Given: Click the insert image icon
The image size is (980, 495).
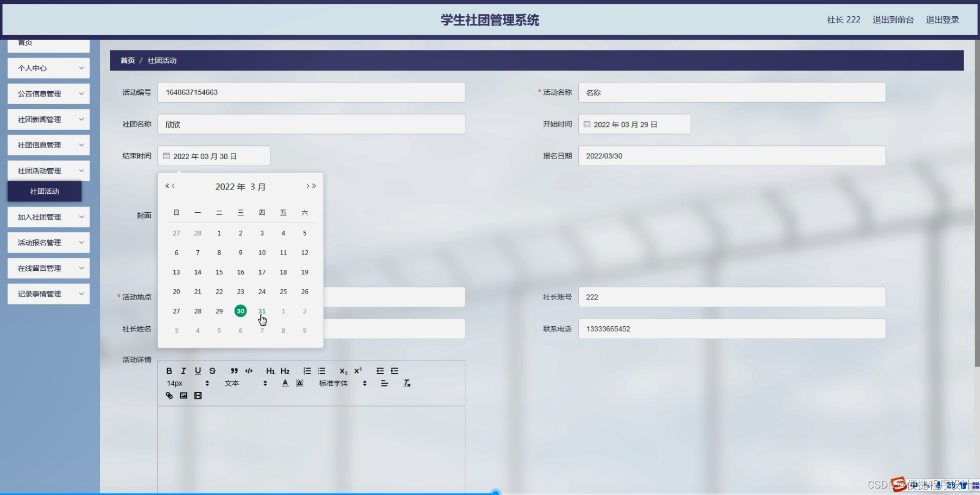Looking at the screenshot, I should (x=183, y=396).
